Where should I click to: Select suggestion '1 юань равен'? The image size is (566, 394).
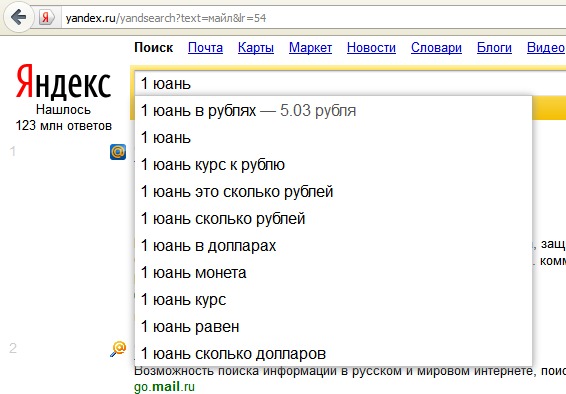point(333,327)
